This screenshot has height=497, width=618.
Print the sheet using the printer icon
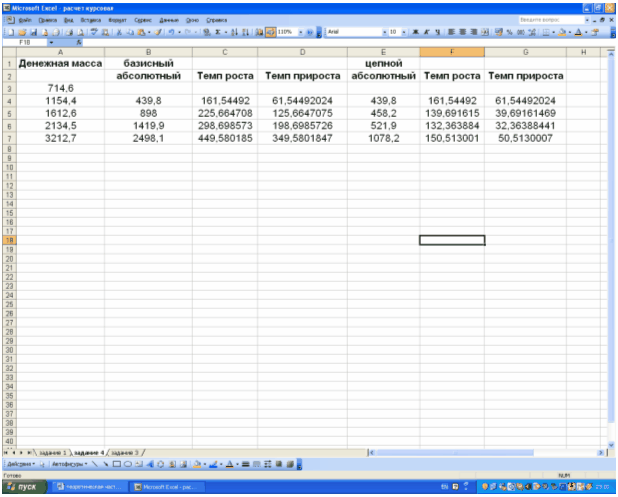click(69, 32)
